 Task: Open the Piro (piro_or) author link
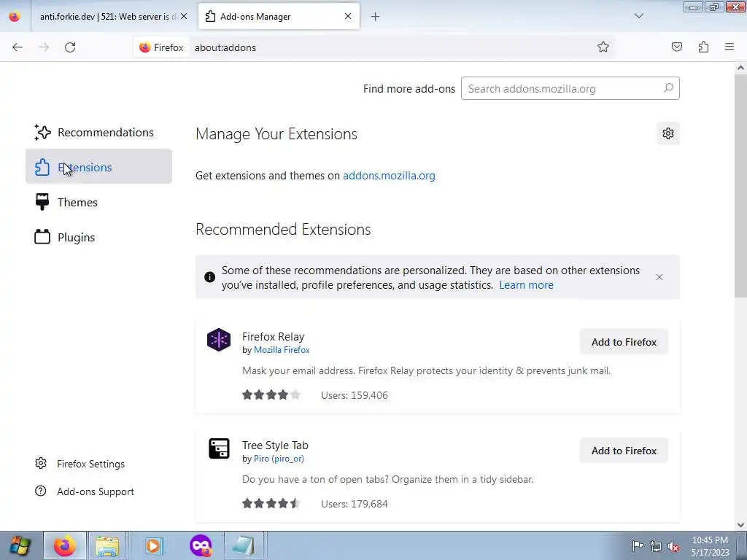[279, 459]
